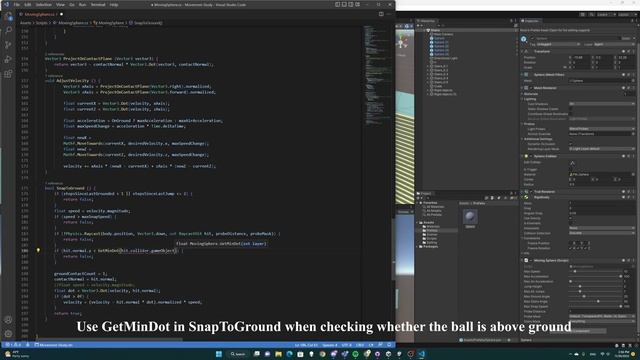Open the Collision Detection dropdown

[601, 233]
